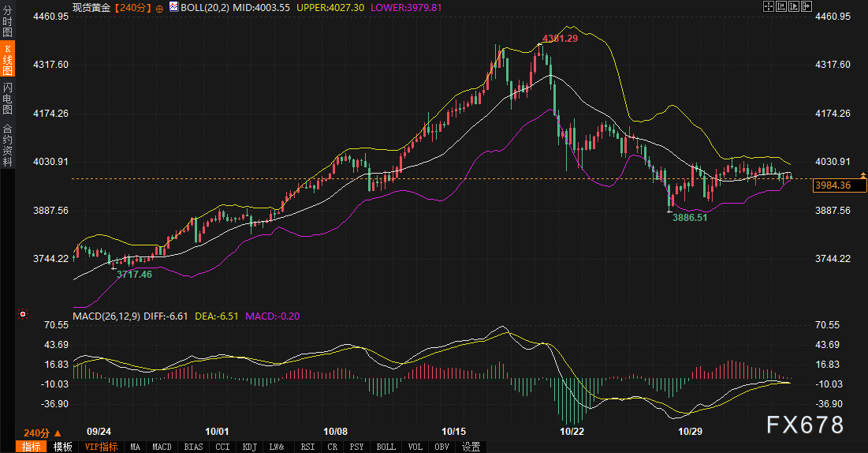
Task: Click the price marker arrow beside 3984.36
Action: pos(863,174)
